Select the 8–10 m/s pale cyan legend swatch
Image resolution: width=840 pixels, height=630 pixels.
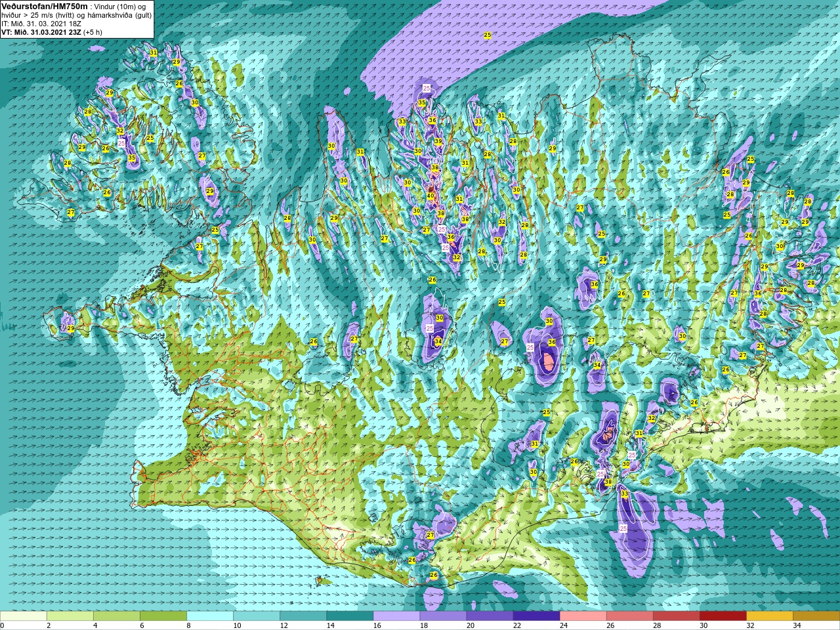210,616
